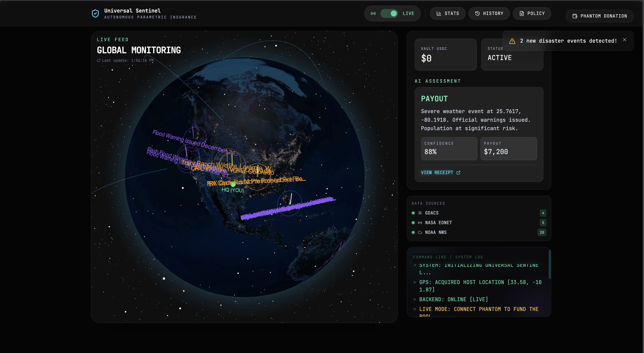The height and width of the screenshot is (353, 644).
Task: Click the warning triangle alert icon
Action: pos(512,41)
